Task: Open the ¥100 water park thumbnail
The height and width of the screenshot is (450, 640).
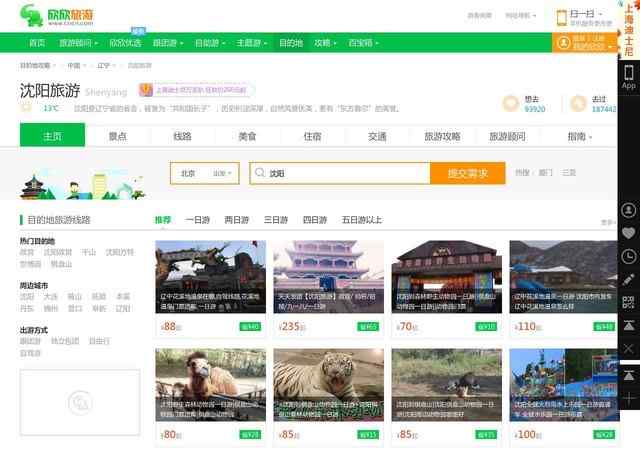Action: (x=564, y=385)
